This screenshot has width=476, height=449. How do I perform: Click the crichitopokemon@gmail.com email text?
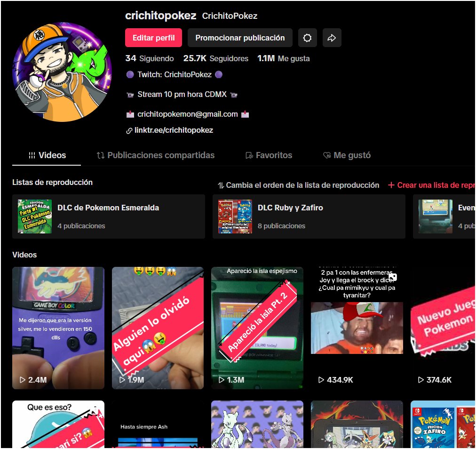(188, 114)
